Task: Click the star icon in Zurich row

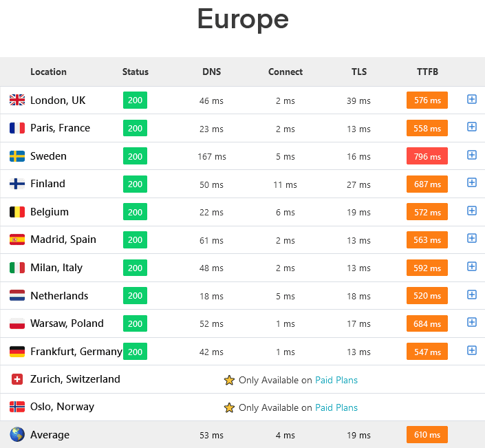Action: coord(229,380)
